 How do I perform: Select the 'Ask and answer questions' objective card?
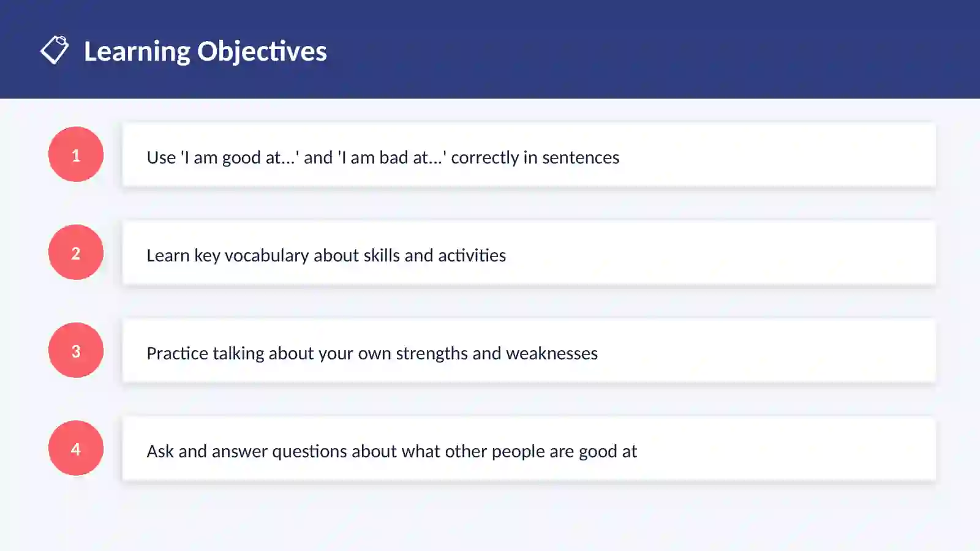[x=529, y=449]
